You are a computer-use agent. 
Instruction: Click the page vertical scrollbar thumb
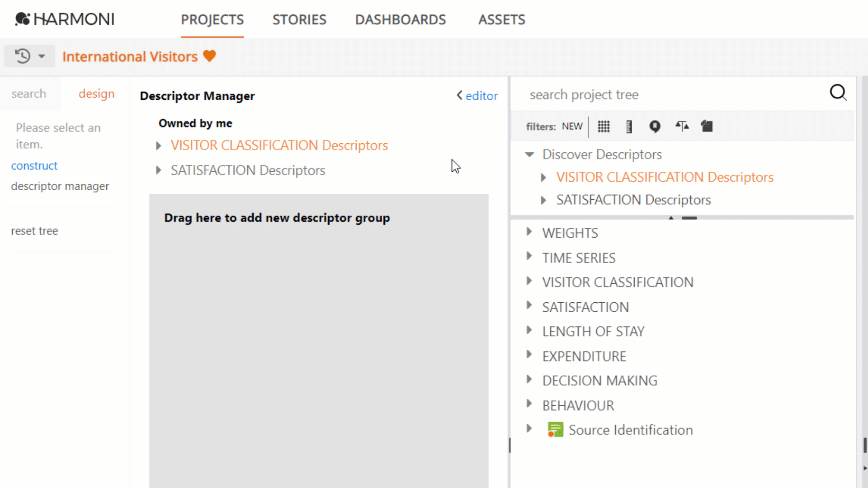pyautogui.click(x=865, y=445)
